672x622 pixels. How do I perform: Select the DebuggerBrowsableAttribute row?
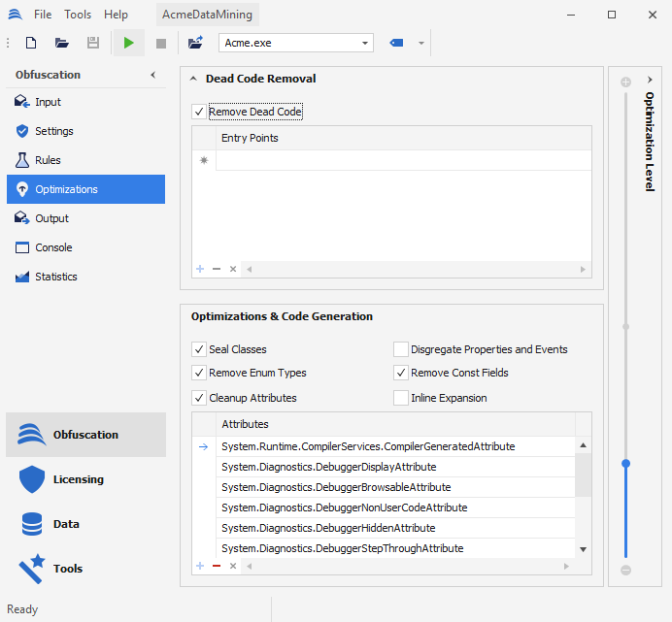pos(336,487)
